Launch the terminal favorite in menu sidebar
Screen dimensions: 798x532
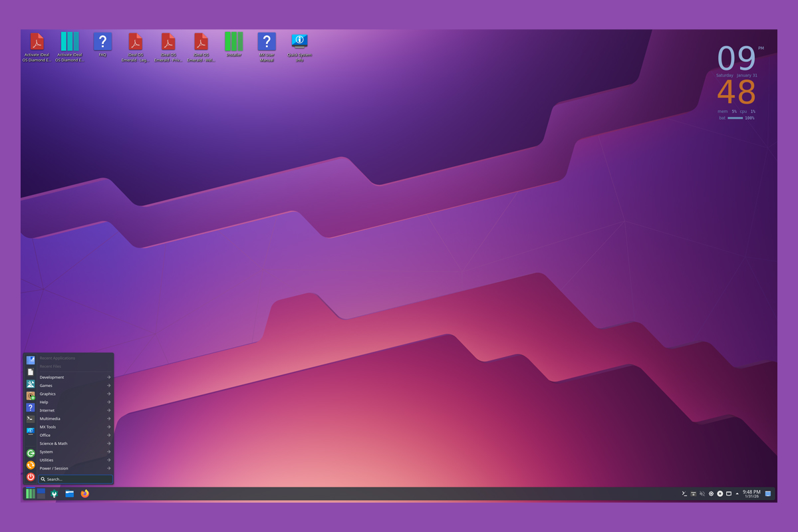(31, 419)
